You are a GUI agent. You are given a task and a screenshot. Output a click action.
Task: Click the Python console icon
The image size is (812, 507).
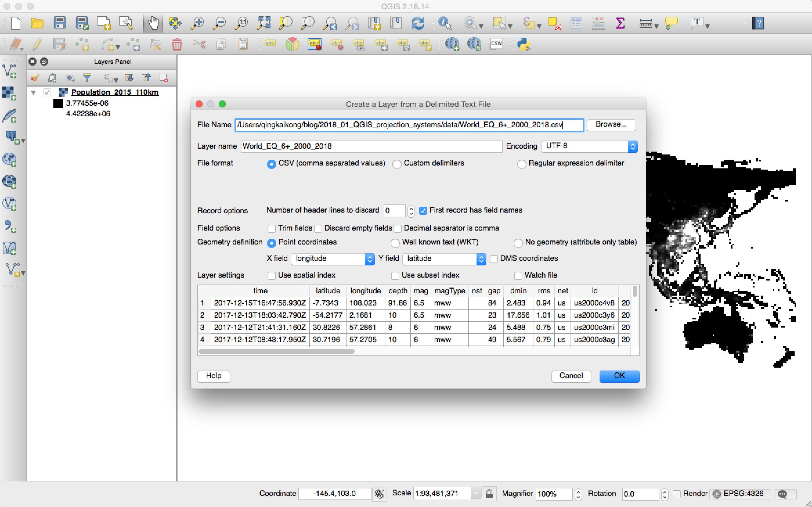(x=523, y=44)
